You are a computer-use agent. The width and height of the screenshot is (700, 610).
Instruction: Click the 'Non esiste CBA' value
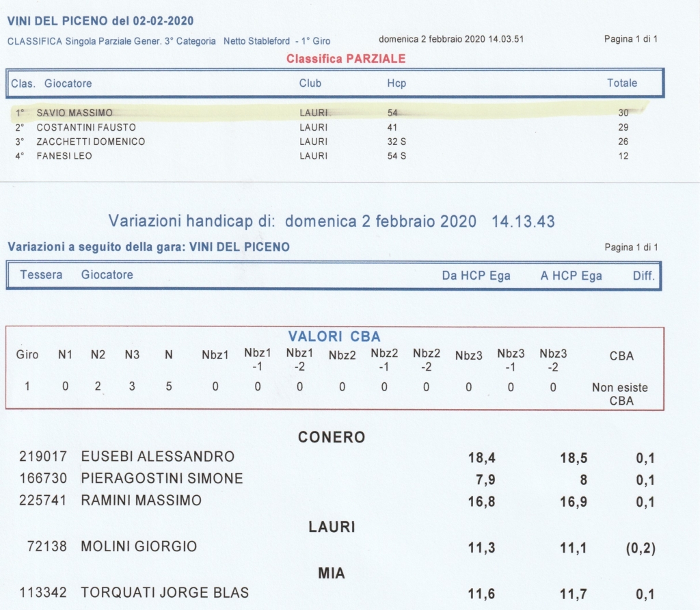click(x=620, y=394)
